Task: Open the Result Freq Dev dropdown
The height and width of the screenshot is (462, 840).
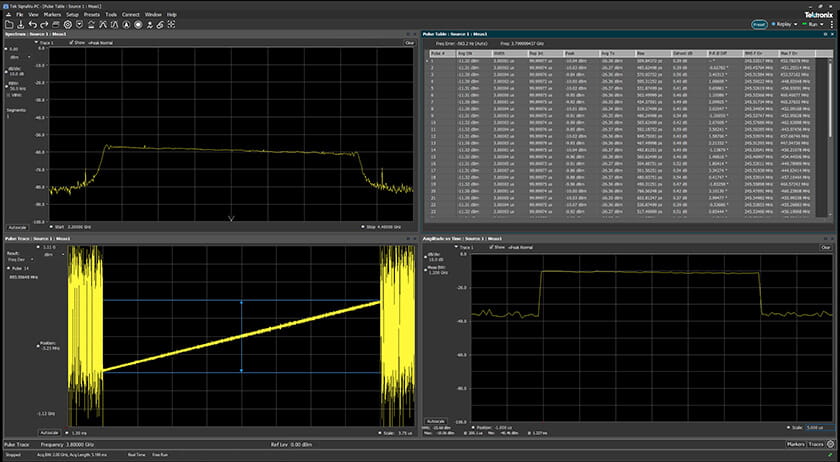Action: tap(20, 257)
